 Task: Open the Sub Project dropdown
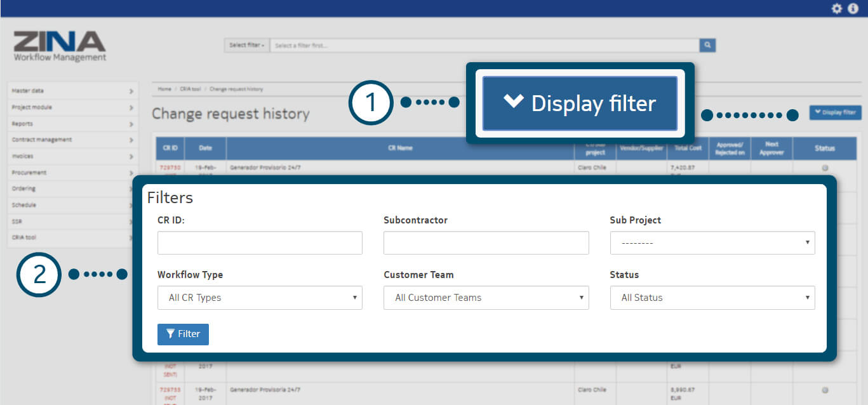click(712, 242)
